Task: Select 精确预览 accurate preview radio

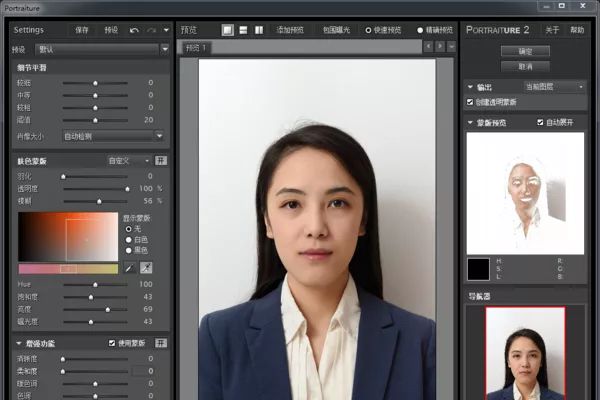Action: point(420,30)
